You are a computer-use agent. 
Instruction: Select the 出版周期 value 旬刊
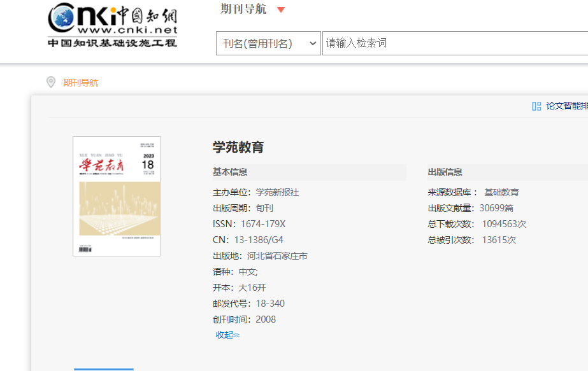coord(264,208)
